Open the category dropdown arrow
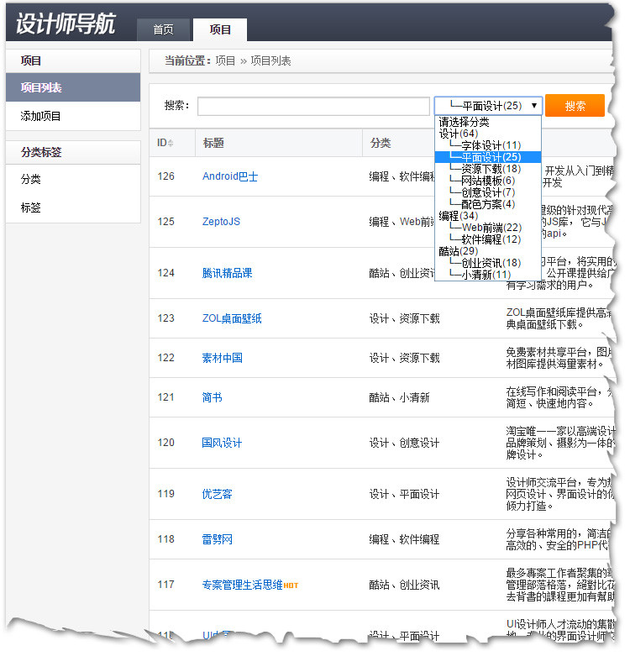Viewport: 630px width, 672px height. [x=533, y=106]
